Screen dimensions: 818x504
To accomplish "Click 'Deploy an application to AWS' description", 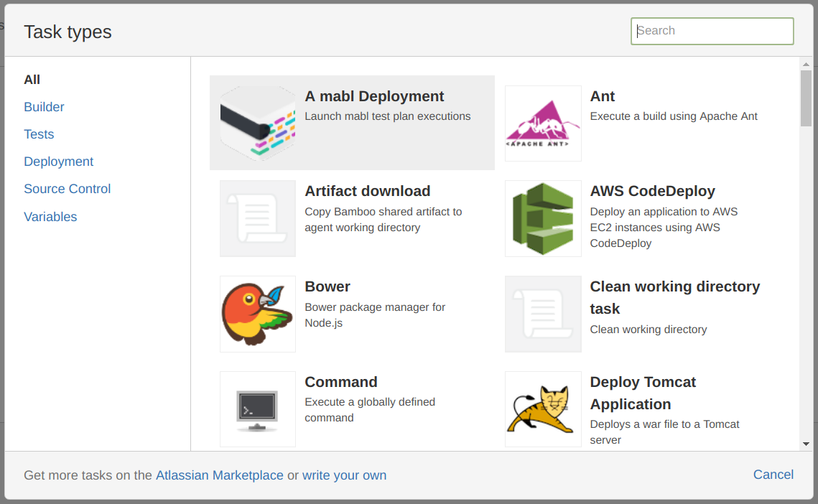I will [x=664, y=228].
